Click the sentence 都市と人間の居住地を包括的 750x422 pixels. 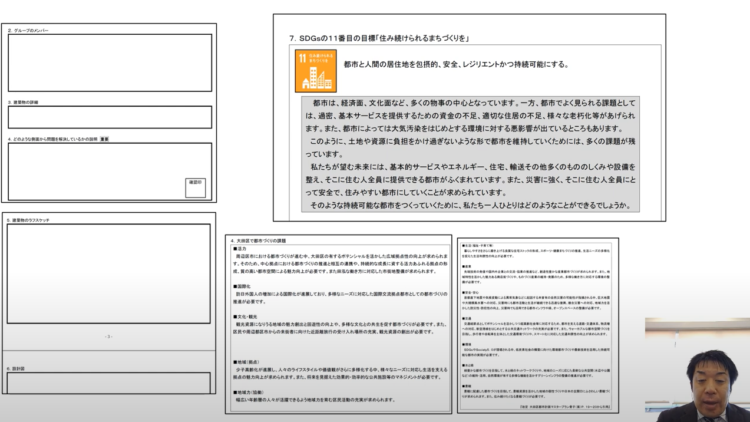[456, 64]
